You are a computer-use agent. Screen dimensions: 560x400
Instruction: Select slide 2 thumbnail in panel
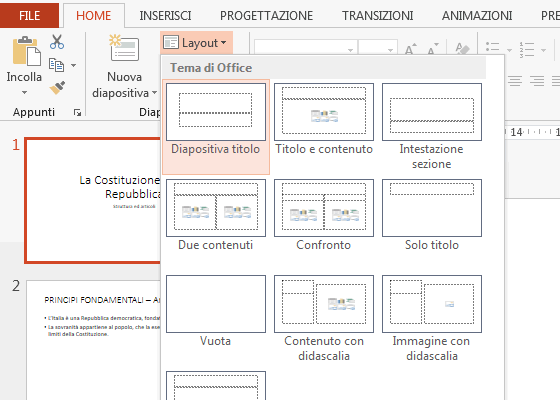94,340
